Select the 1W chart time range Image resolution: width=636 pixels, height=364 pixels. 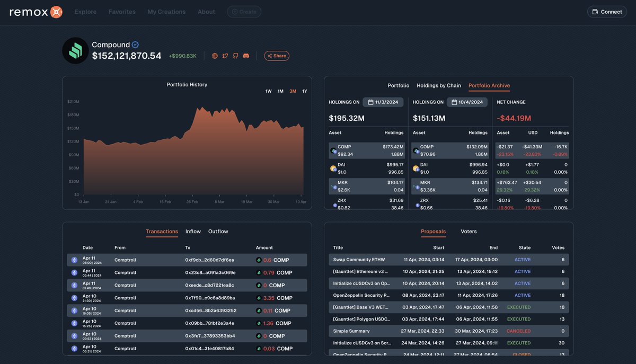(268, 91)
